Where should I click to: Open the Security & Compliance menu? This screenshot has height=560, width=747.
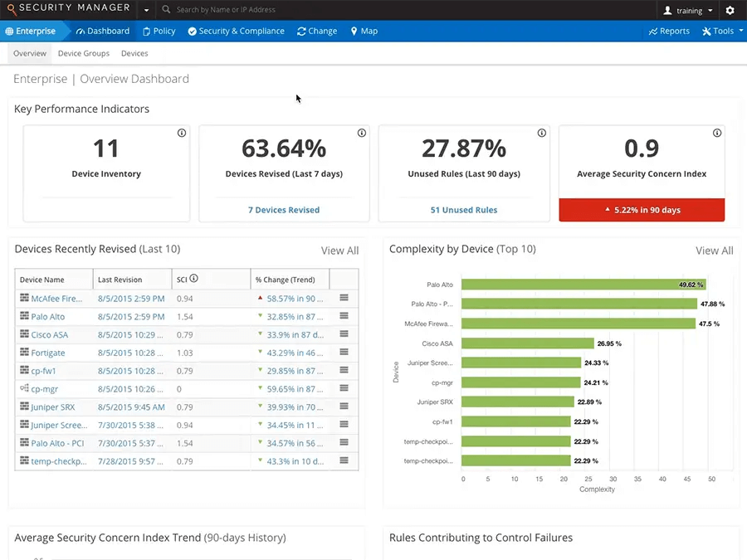click(237, 31)
